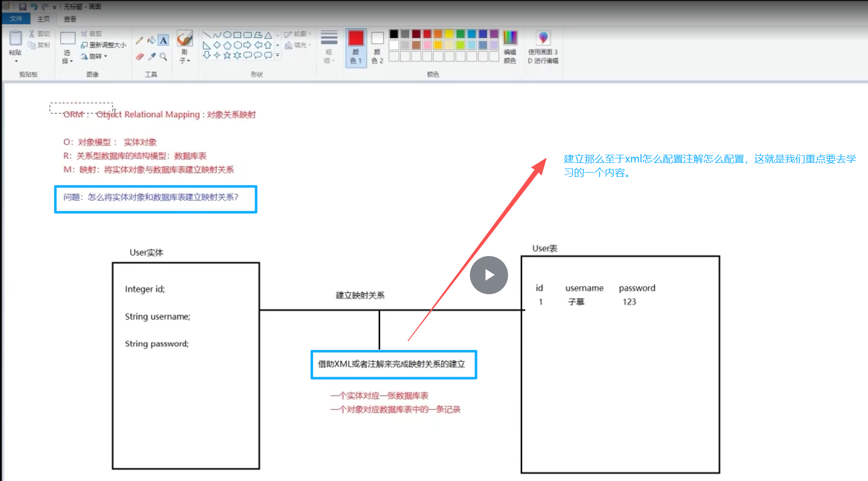The image size is (868, 481).
Task: Open the 旋转 (Rotate) dropdown
Action: pyautogui.click(x=94, y=56)
